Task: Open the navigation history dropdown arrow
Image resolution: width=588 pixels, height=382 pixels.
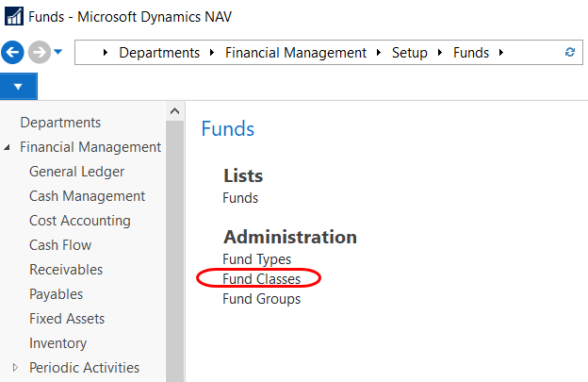Action: (x=58, y=52)
